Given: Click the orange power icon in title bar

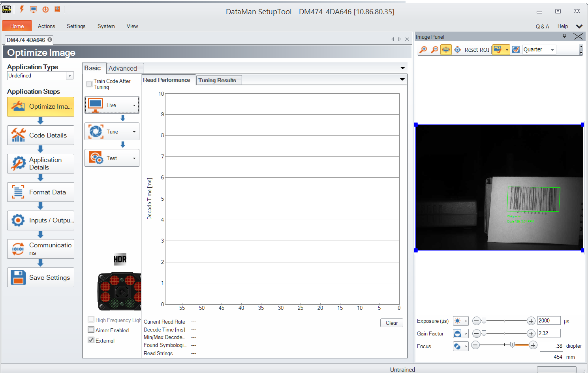Looking at the screenshot, I should tap(45, 9).
